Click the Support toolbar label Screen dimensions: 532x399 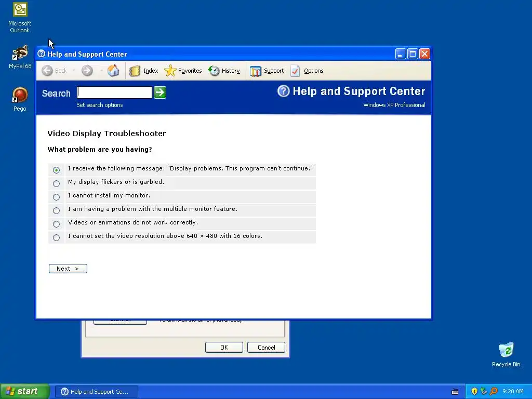click(274, 71)
